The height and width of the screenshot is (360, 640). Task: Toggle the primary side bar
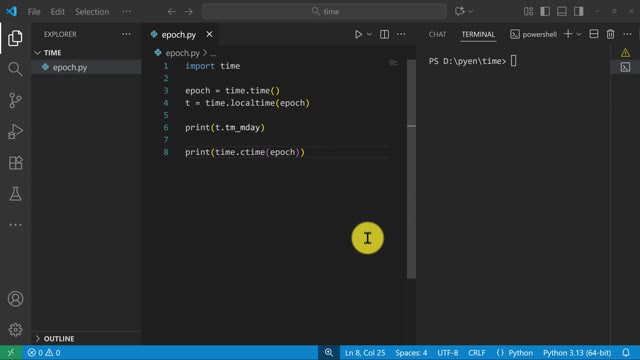click(x=545, y=11)
